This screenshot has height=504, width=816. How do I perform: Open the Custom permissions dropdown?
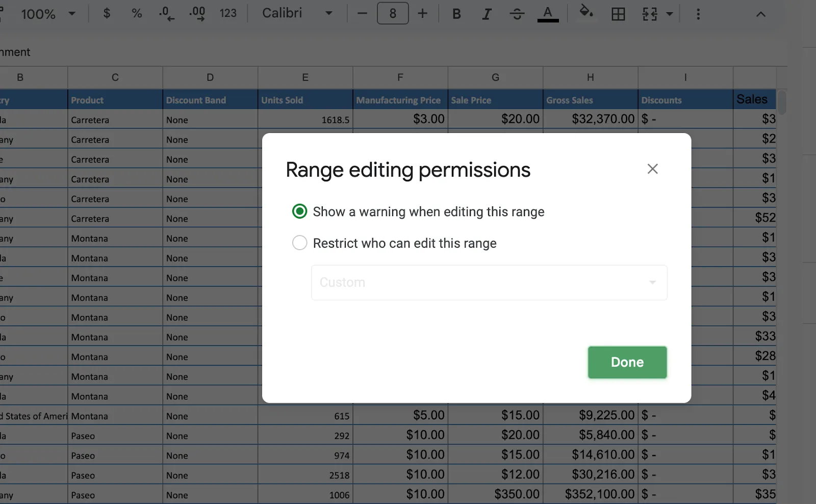(489, 282)
